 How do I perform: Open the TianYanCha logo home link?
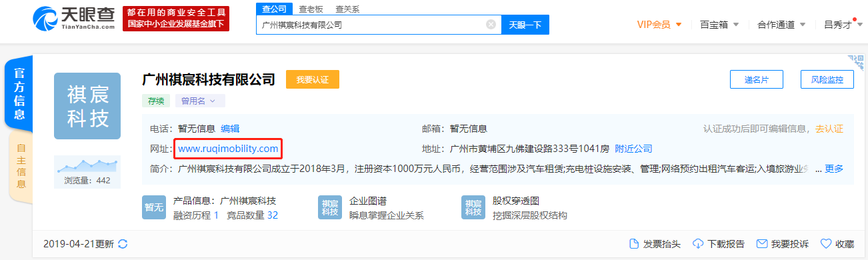(x=73, y=18)
